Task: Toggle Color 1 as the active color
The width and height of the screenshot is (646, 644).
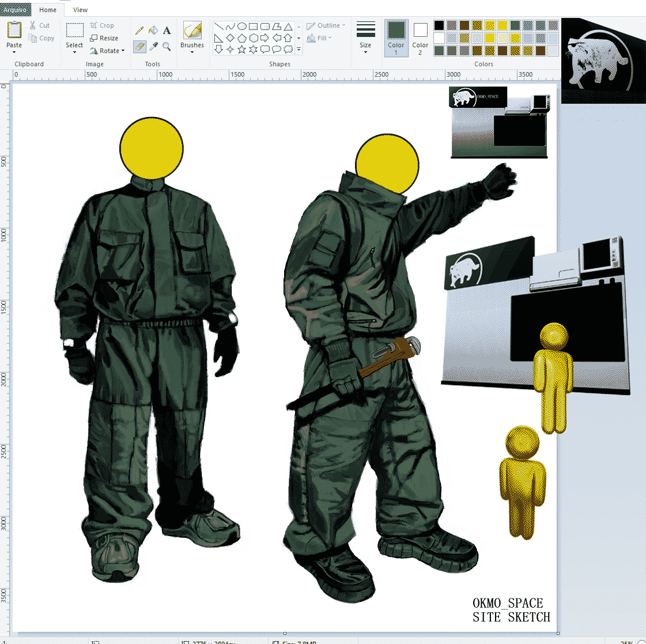Action: coord(396,38)
